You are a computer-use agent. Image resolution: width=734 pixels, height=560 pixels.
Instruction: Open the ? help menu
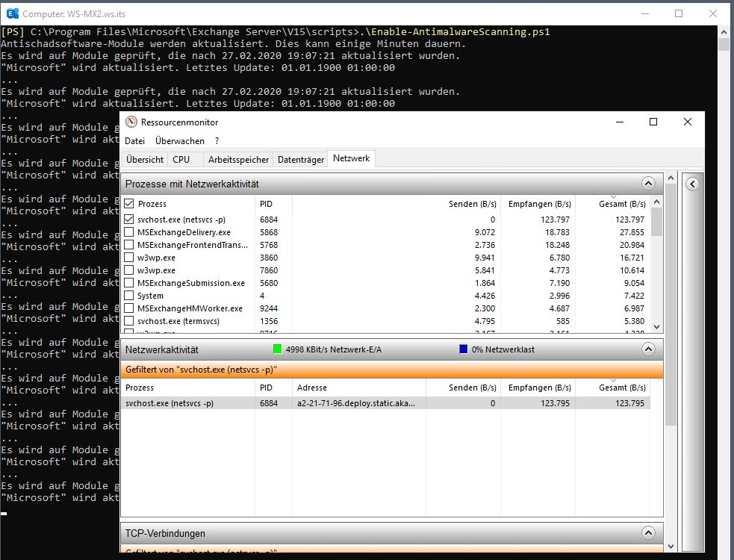coord(217,141)
